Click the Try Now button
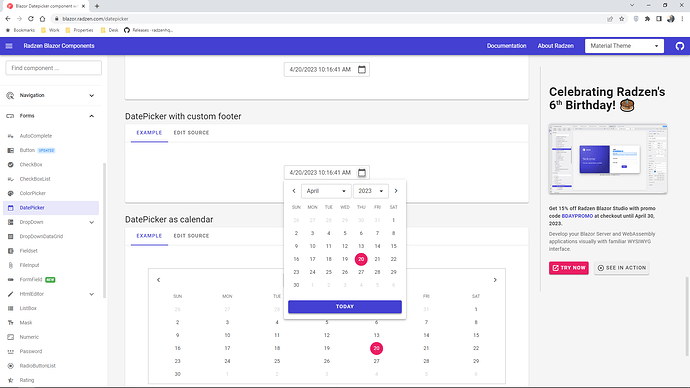 coord(569,267)
